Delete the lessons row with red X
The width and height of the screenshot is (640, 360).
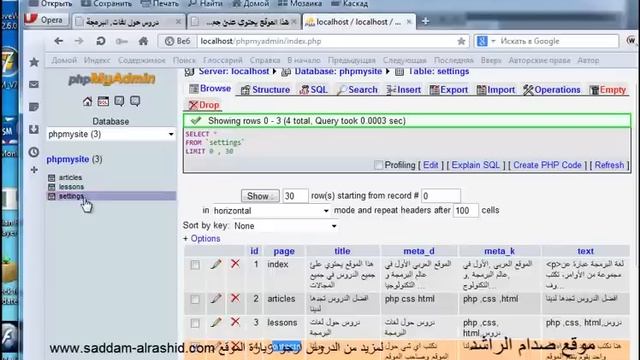tap(235, 322)
